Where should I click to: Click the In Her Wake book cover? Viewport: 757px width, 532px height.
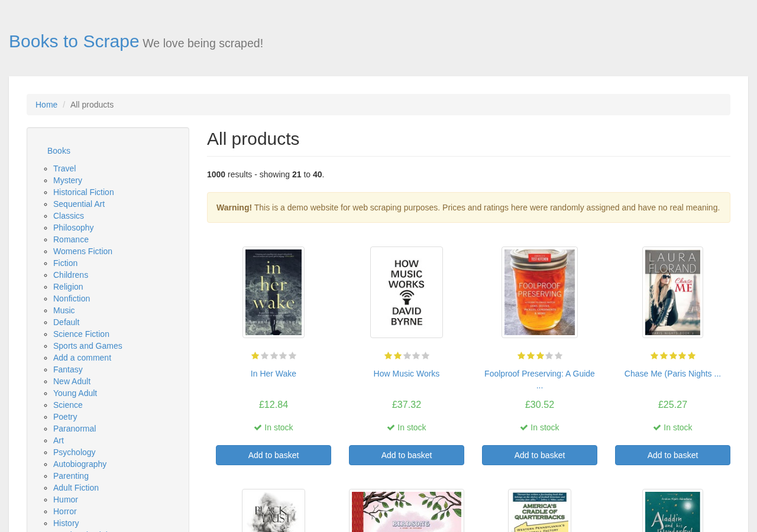[x=273, y=292]
